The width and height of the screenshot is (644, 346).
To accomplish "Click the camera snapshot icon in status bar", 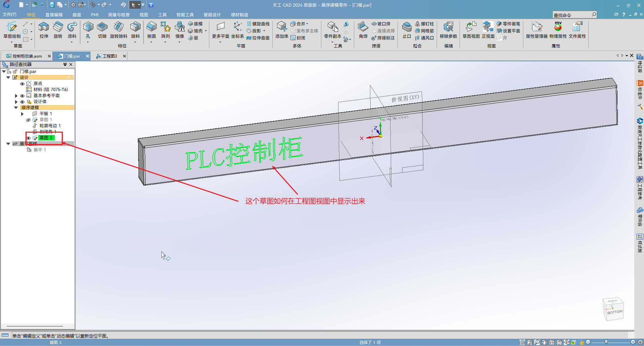I will click(522, 342).
